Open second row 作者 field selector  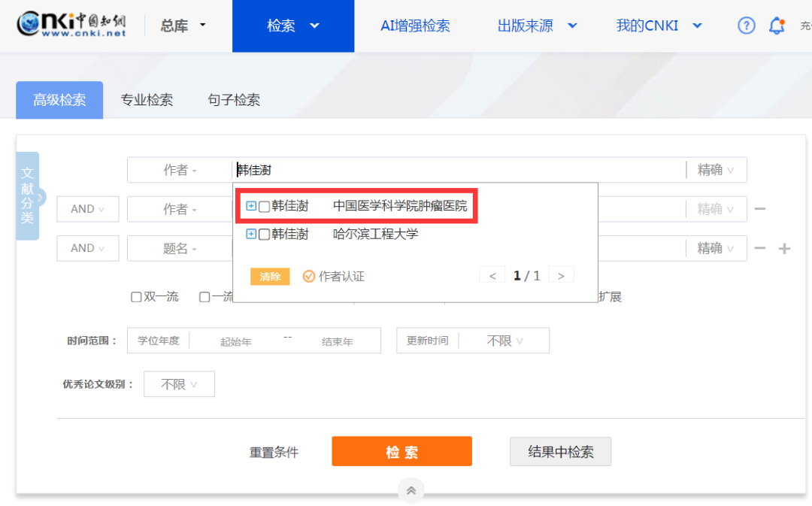pyautogui.click(x=180, y=209)
